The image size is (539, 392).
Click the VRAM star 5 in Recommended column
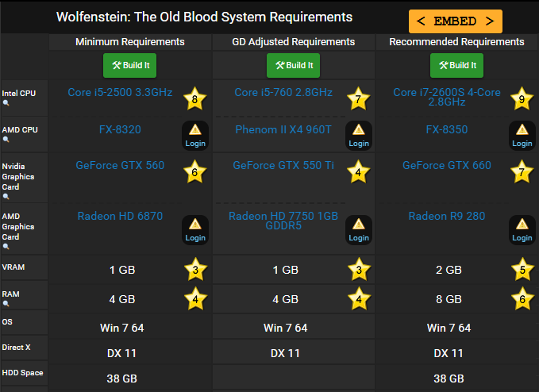pos(522,269)
